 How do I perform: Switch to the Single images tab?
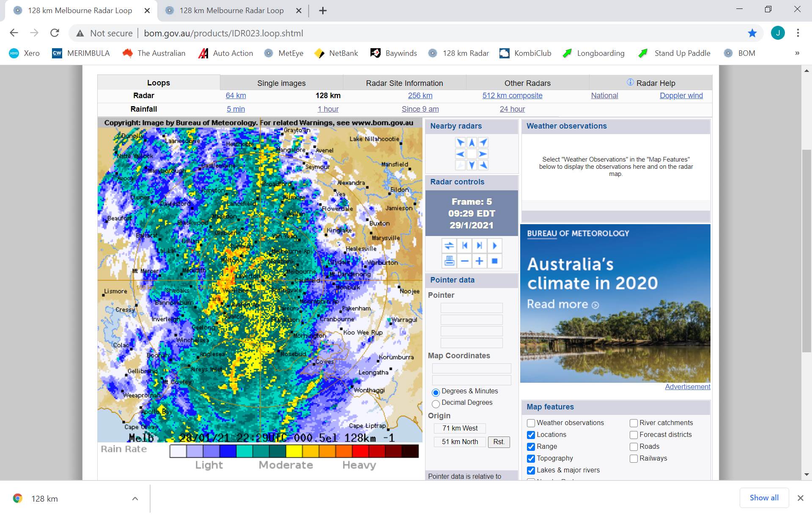(281, 83)
